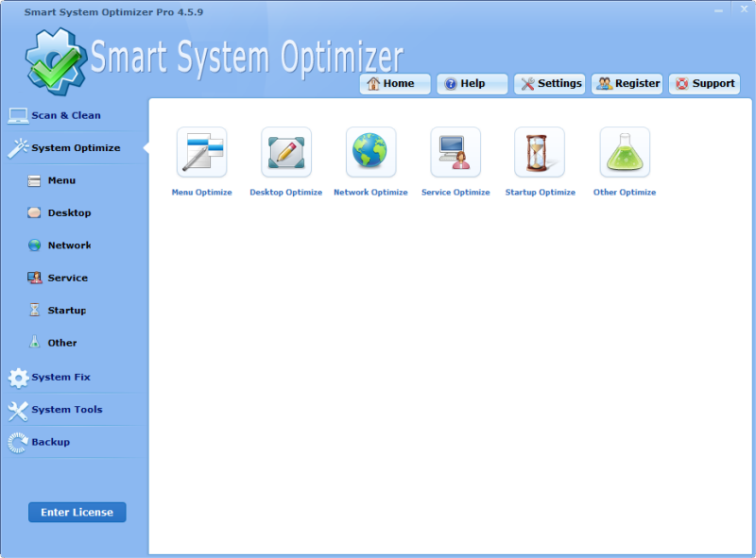Open the Settings tab
Image resolution: width=756 pixels, height=558 pixels.
pyautogui.click(x=550, y=84)
